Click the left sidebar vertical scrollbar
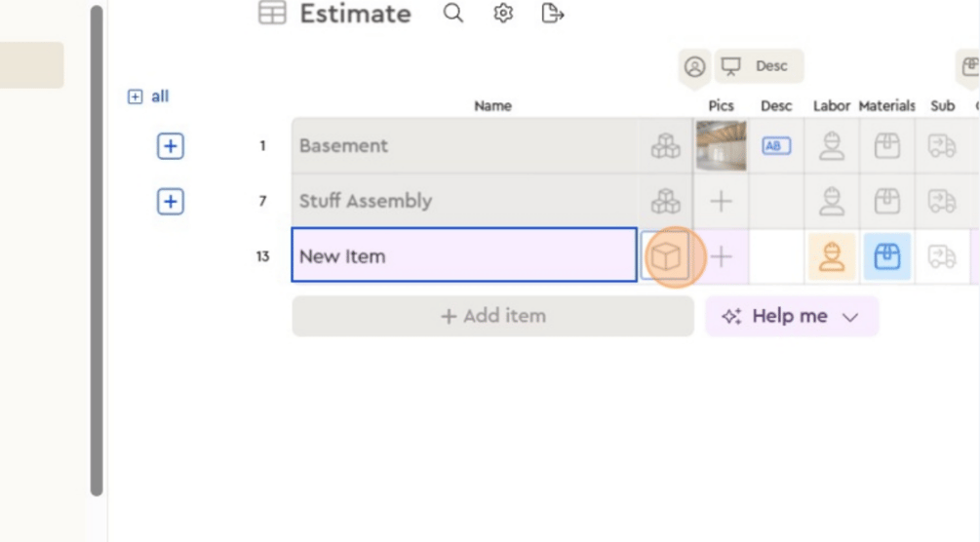The width and height of the screenshot is (980, 542). tap(97, 251)
